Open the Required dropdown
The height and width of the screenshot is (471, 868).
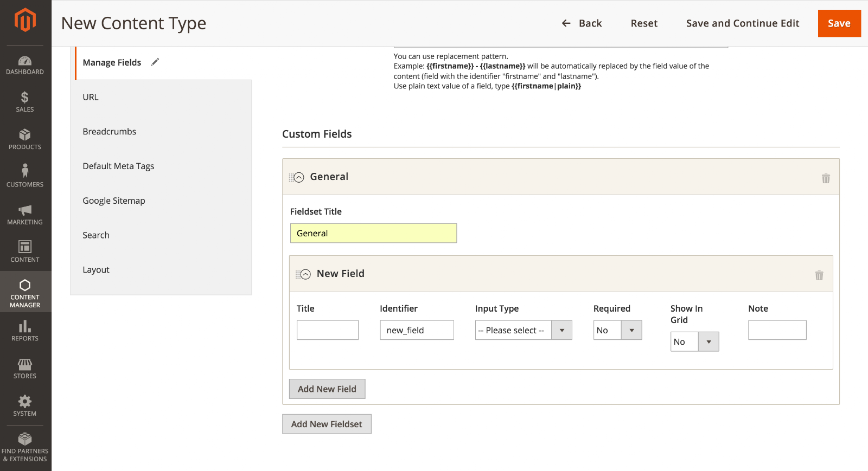click(x=618, y=330)
